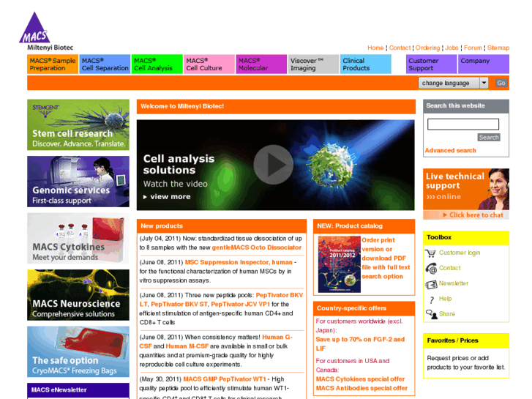Open PepTivator JCV VP1 link
This screenshot has width=532, height=399.
point(240,305)
